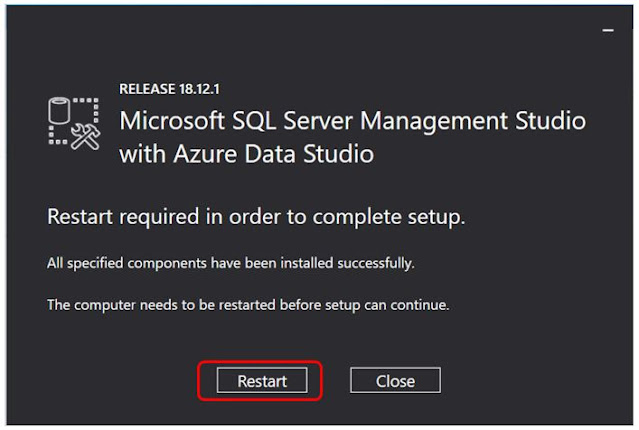Click the word 'RELEASE' above the title
639x430 pixels.
point(147,89)
